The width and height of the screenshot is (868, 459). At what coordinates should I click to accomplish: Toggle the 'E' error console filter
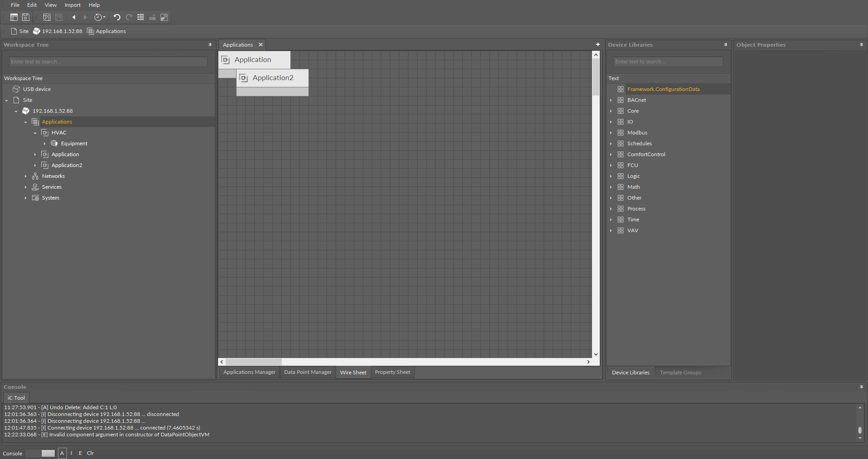click(81, 453)
